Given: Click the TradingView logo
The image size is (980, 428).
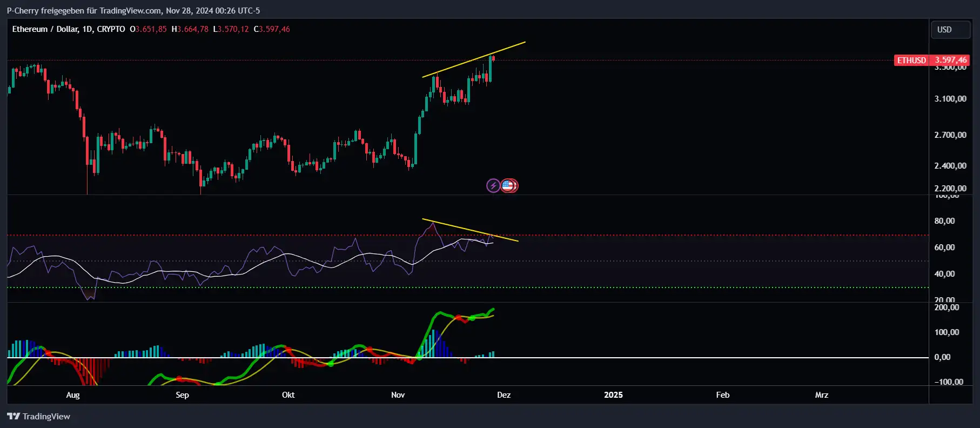Looking at the screenshot, I should pyautogui.click(x=38, y=416).
